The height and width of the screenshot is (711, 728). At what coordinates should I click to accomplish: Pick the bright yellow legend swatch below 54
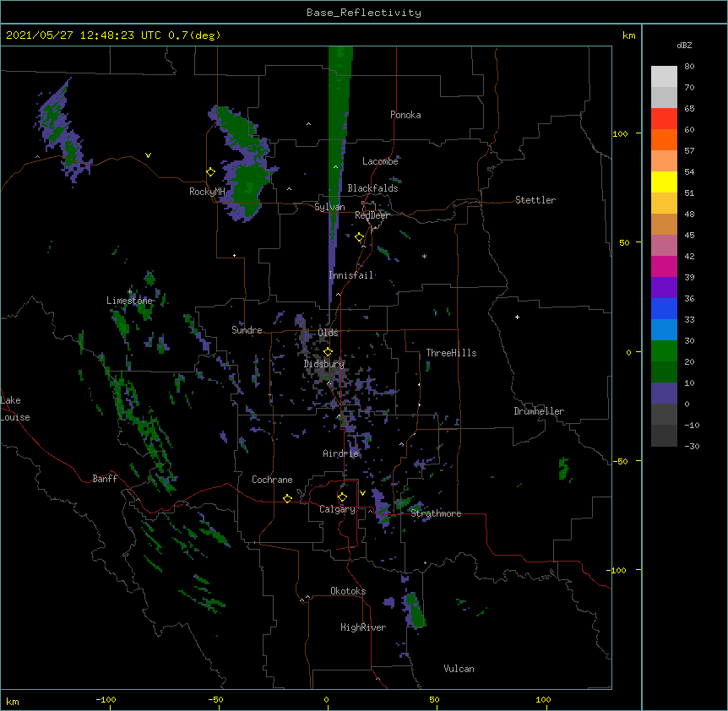tap(664, 182)
